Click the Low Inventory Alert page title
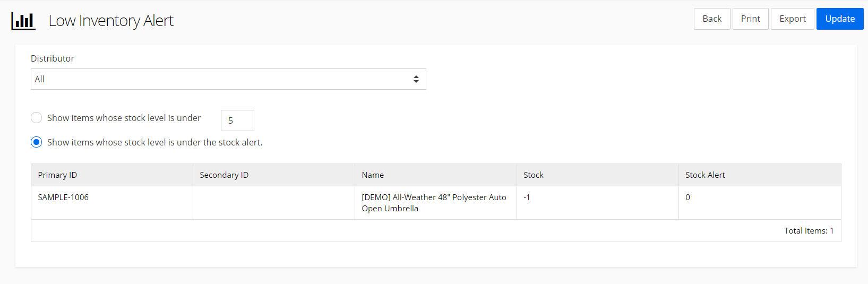868x284 pixels. 111,21
